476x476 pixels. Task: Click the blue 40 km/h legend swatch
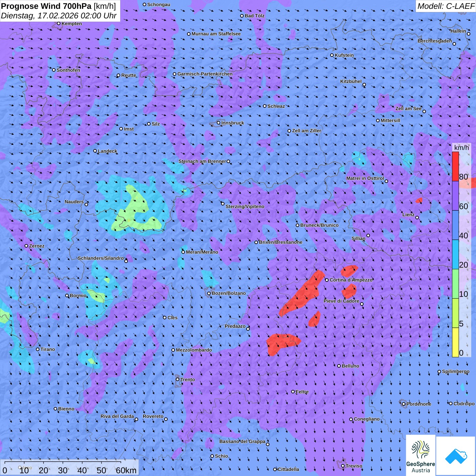click(455, 225)
